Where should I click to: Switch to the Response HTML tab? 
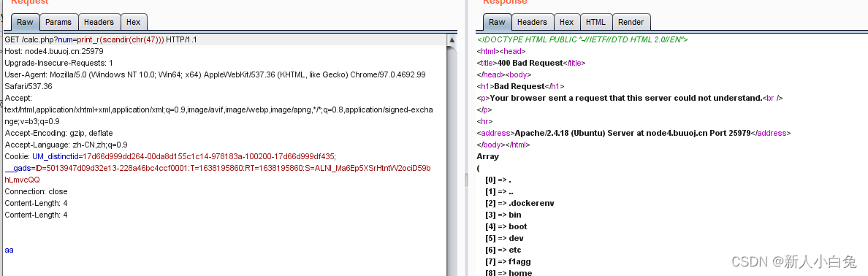click(595, 22)
